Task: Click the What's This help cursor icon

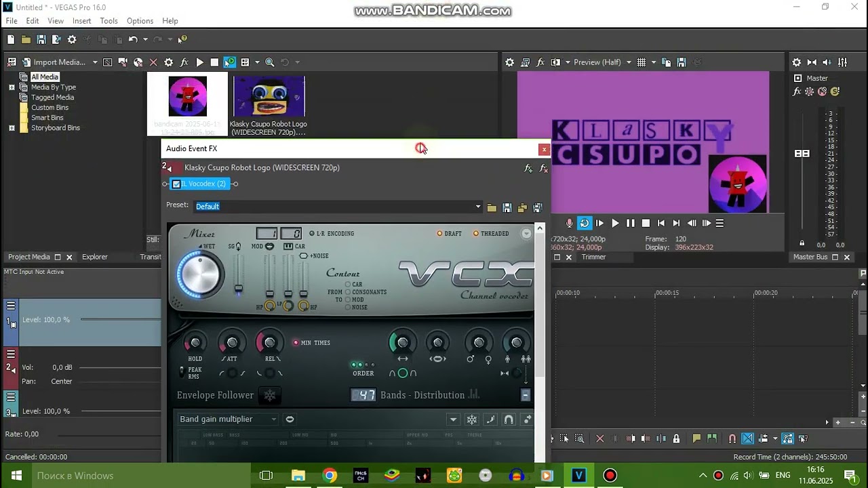Action: coord(182,40)
